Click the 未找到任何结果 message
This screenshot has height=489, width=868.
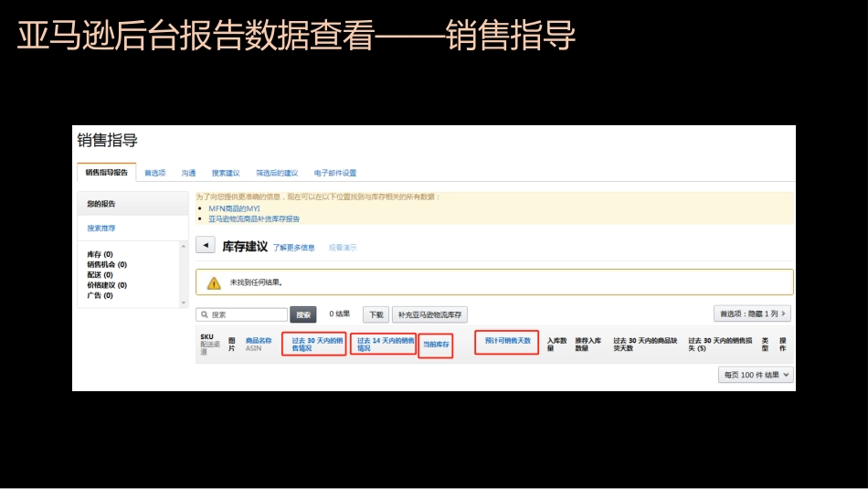(x=257, y=282)
